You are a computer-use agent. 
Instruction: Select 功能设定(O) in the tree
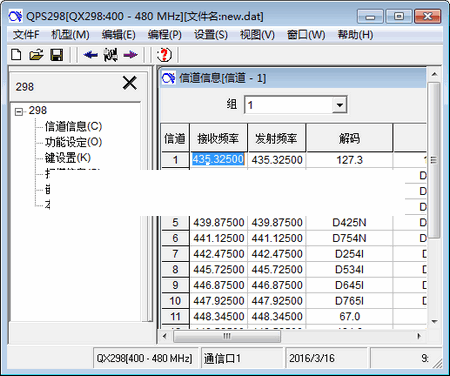73,142
